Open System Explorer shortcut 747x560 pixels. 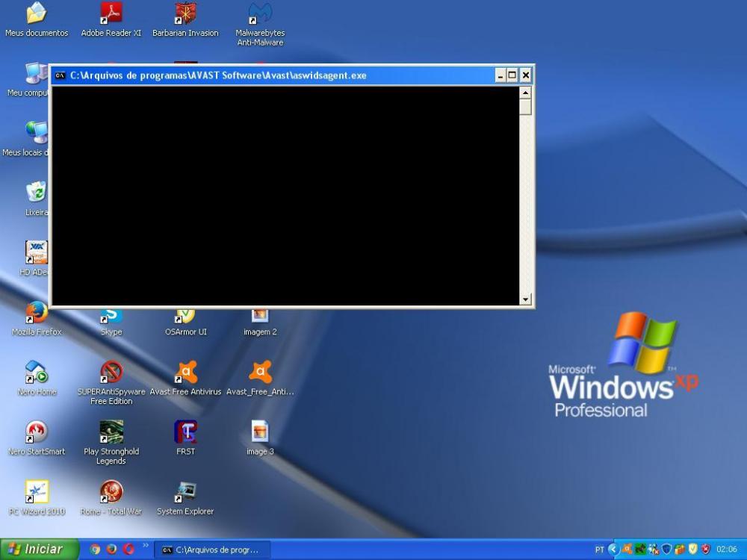pos(185,493)
